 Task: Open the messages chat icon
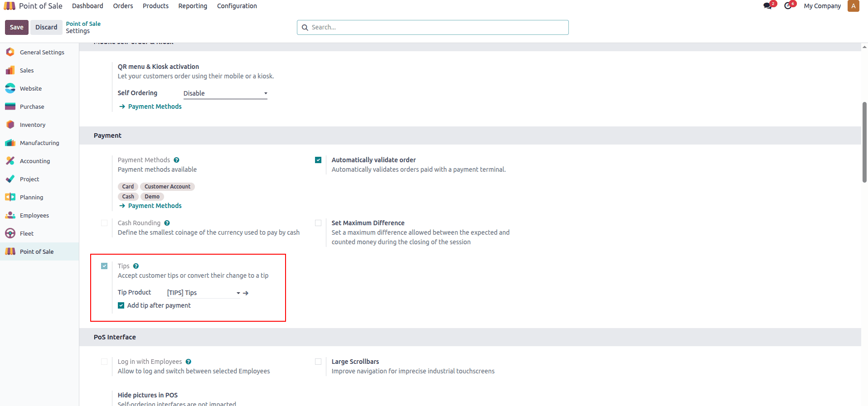(767, 6)
